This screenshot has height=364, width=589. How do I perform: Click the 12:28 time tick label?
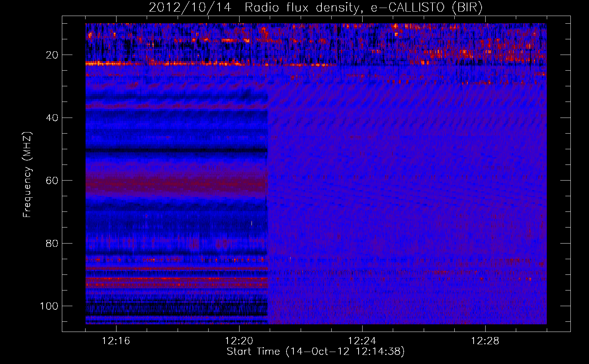[485, 341]
